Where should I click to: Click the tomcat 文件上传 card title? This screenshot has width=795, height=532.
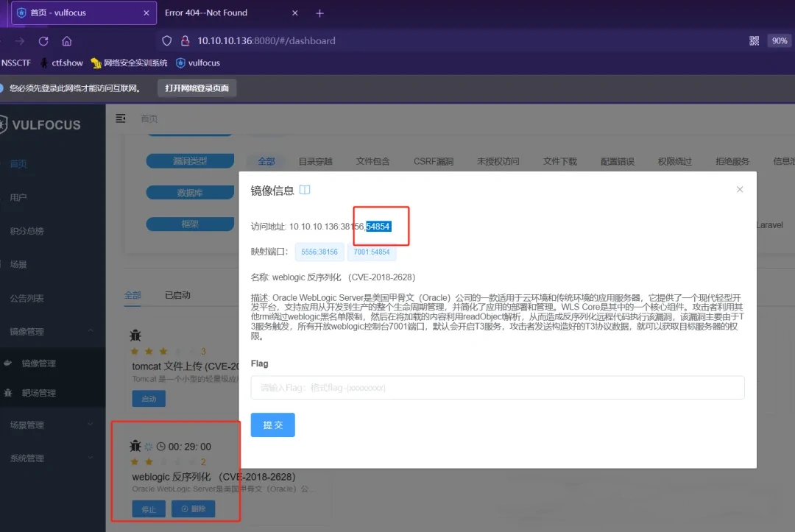185,366
